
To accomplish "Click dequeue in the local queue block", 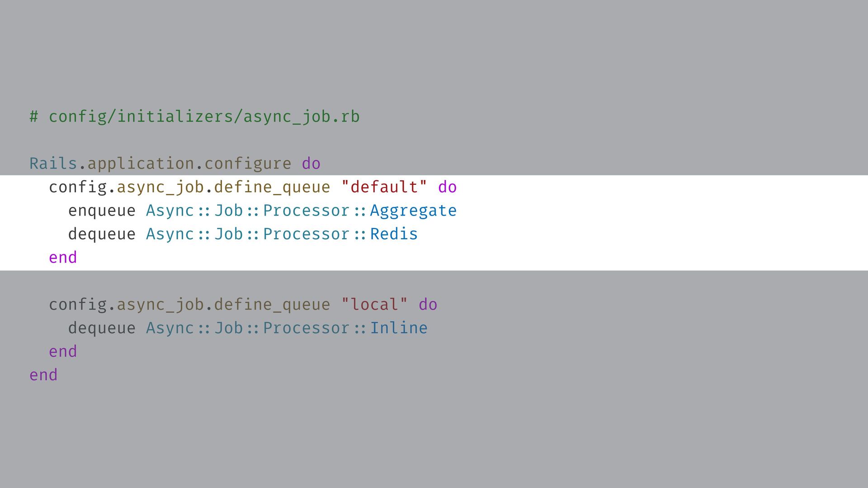I will click(x=102, y=328).
